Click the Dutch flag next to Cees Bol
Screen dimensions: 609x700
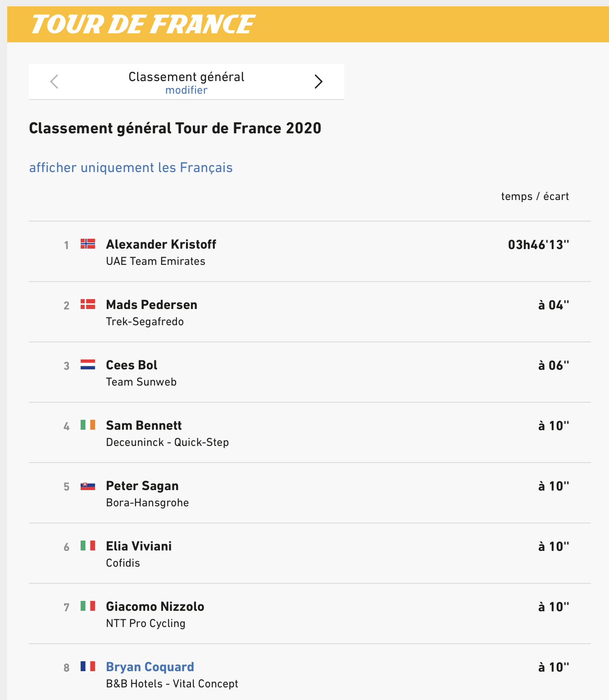click(88, 364)
